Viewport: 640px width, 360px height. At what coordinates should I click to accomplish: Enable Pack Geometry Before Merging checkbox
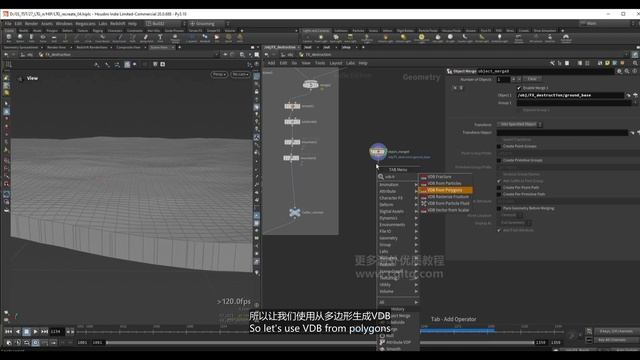(499, 209)
